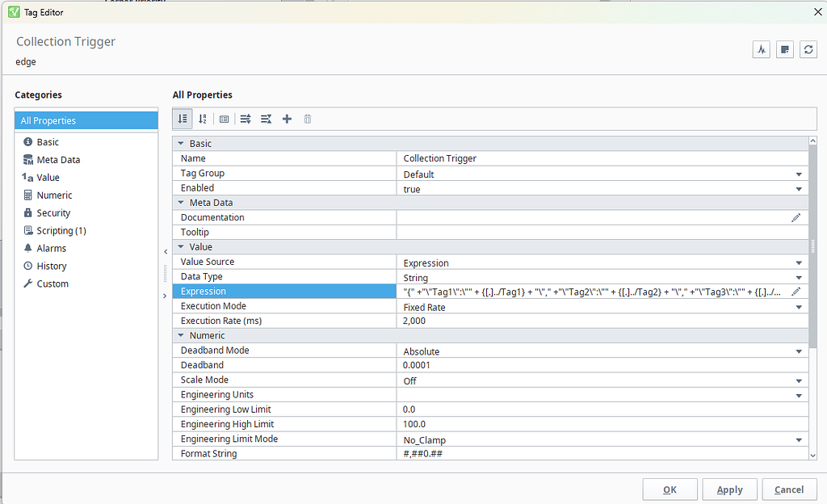Edit the Documentation field pencil
This screenshot has height=504, width=827.
[x=796, y=217]
